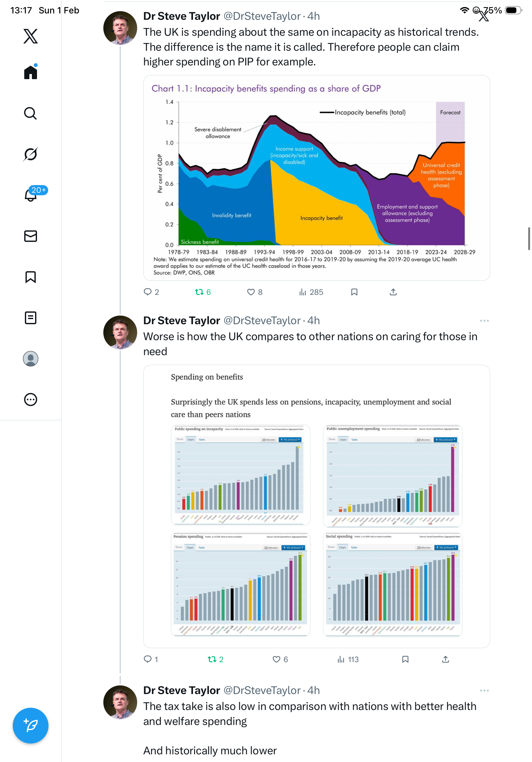Open Notifications bell with 20+ badge
Viewport: 532px width, 762px height.
(31, 195)
